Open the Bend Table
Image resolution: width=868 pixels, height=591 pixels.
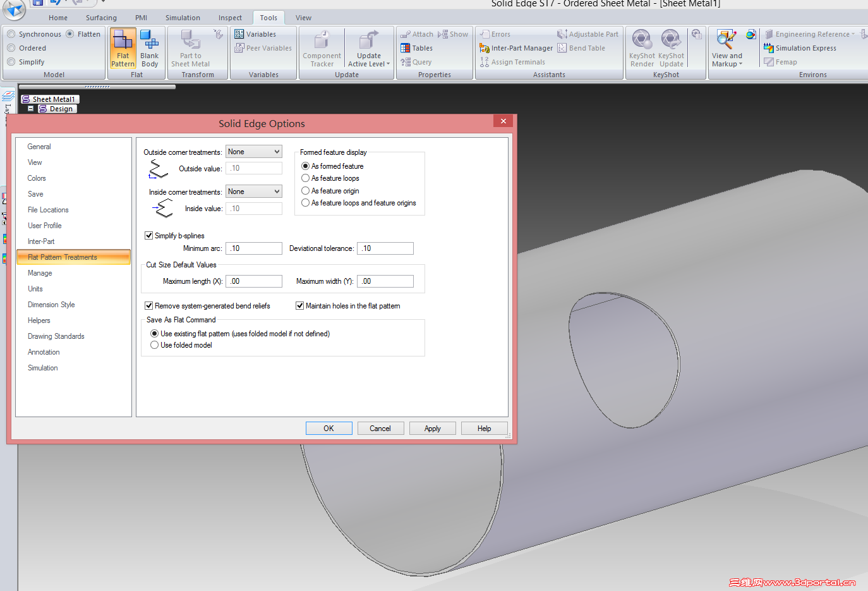pyautogui.click(x=581, y=48)
